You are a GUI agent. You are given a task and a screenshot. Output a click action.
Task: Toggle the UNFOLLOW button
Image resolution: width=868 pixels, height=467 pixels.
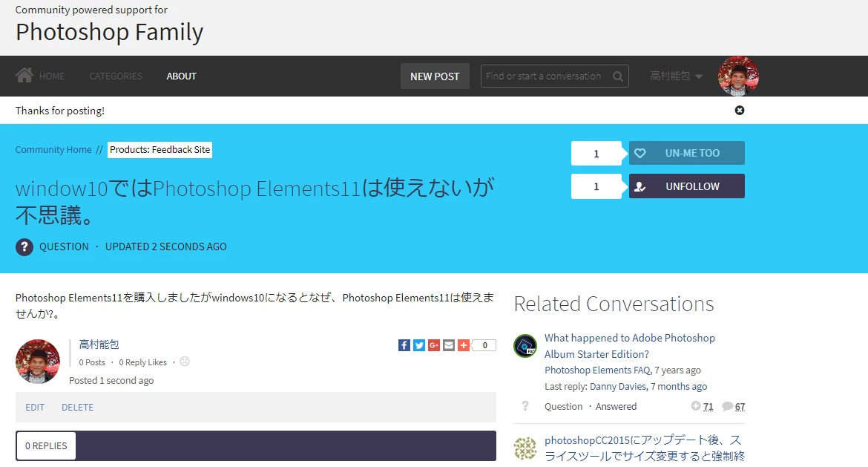pyautogui.click(x=686, y=186)
